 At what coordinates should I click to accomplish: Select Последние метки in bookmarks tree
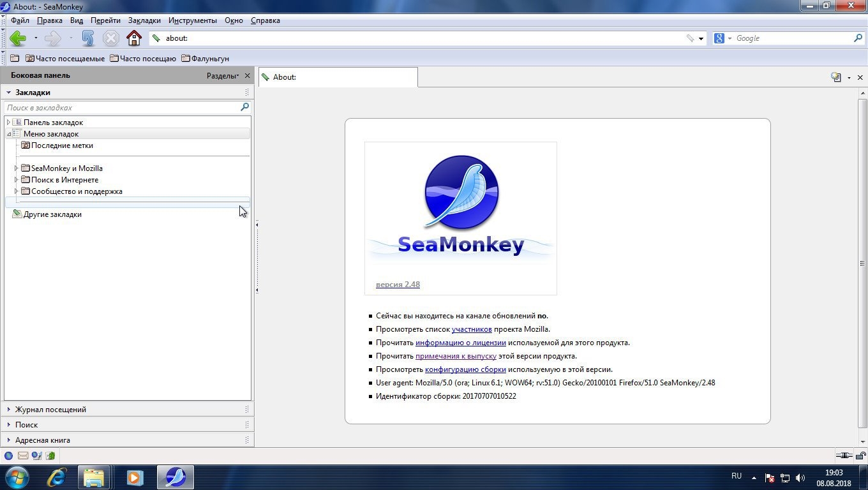pyautogui.click(x=62, y=145)
